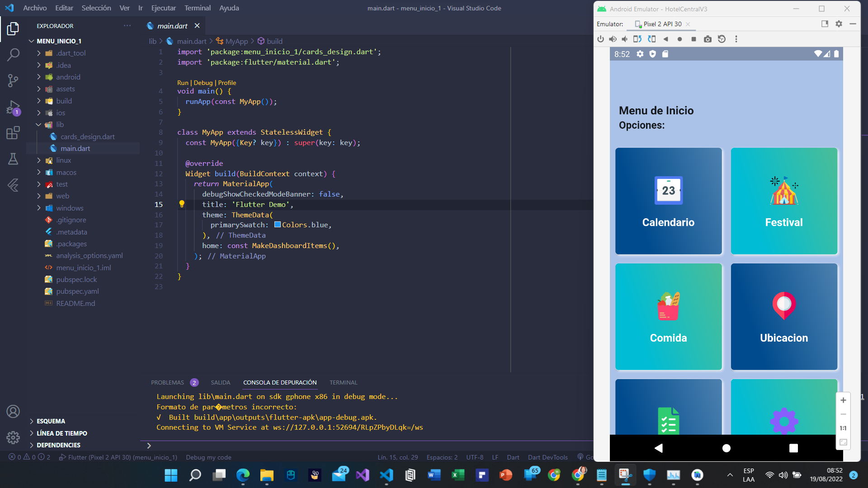Switch to the TERMINAL panel tab

(344, 382)
